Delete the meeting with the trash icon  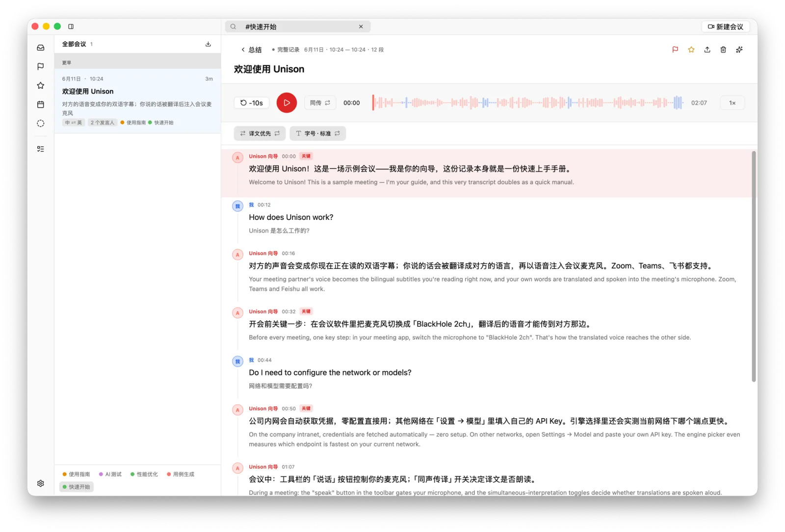tap(723, 50)
